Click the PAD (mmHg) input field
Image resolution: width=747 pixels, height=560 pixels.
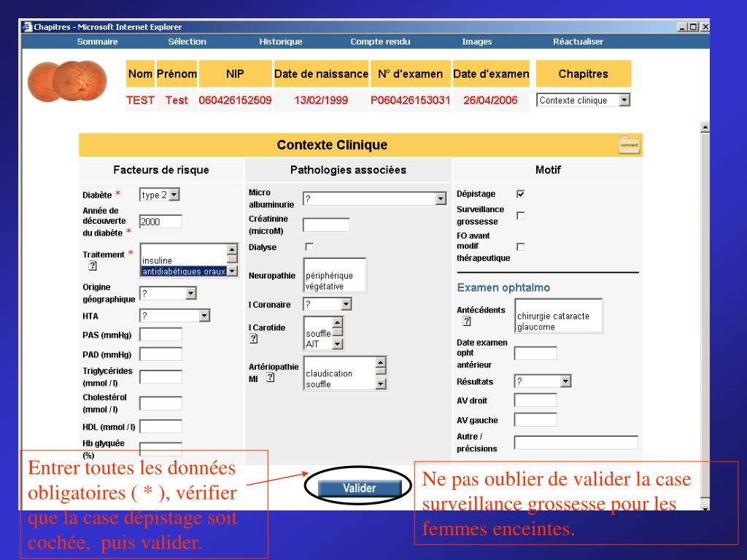coord(160,354)
